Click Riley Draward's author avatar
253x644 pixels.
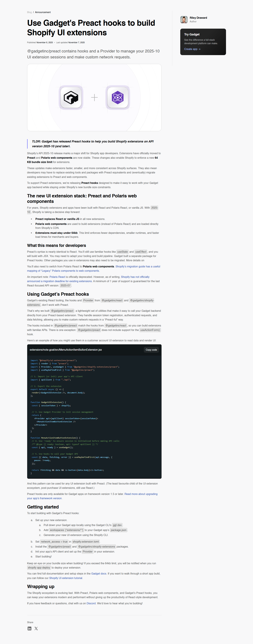(x=184, y=20)
